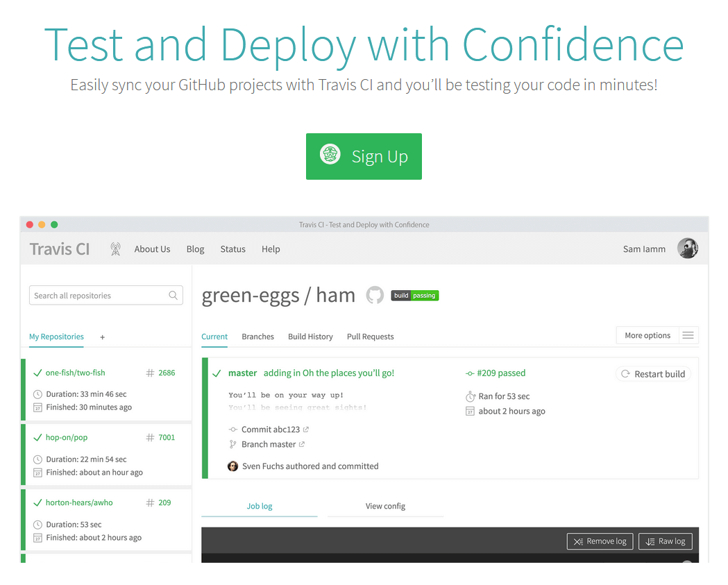Click the Remove log button
Screen dimensions: 728x585
[600, 541]
